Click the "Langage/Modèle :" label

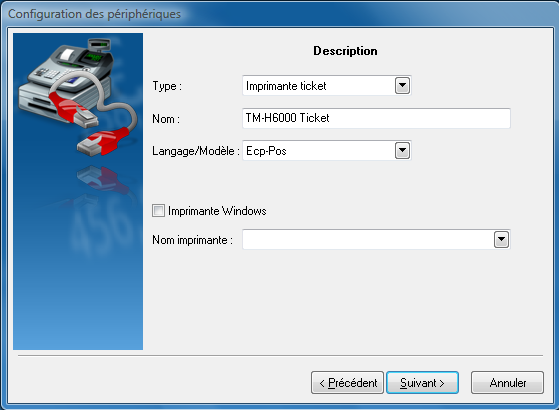(196, 151)
